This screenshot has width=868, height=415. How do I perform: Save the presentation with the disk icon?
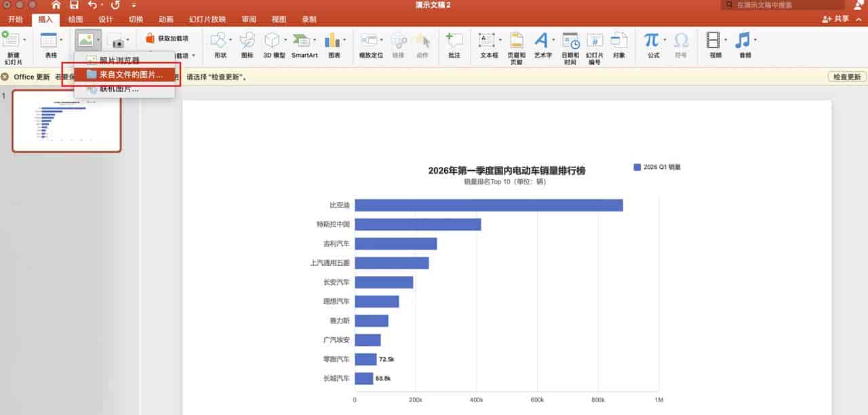(75, 5)
